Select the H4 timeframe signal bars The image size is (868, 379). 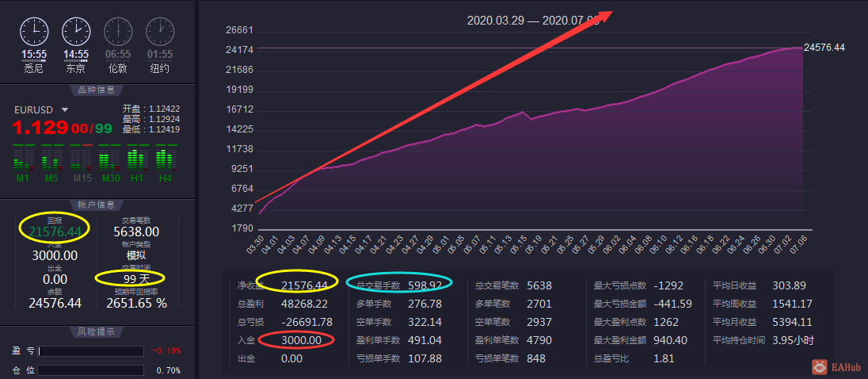tap(166, 157)
